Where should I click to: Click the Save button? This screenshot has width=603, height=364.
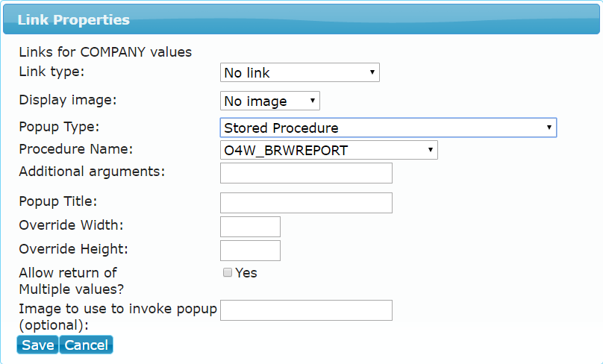tap(37, 345)
